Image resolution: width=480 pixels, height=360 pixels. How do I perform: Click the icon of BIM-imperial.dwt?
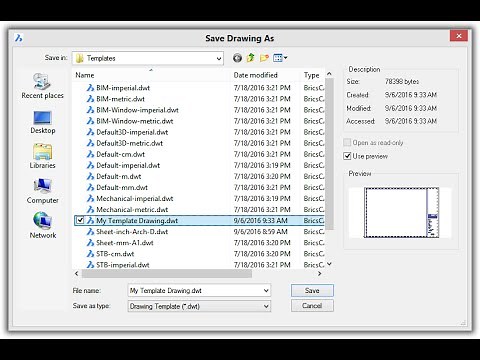point(90,88)
